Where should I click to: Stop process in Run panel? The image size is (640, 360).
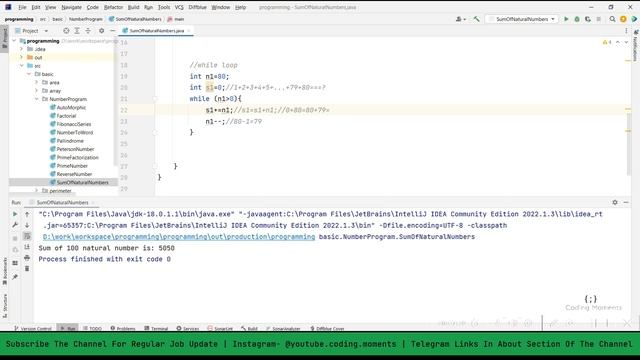15,238
